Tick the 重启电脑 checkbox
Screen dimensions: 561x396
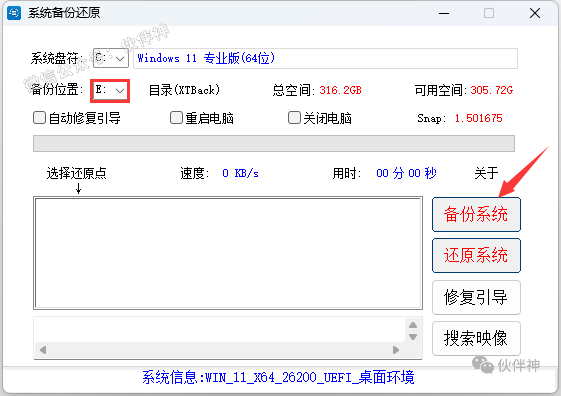coord(176,118)
